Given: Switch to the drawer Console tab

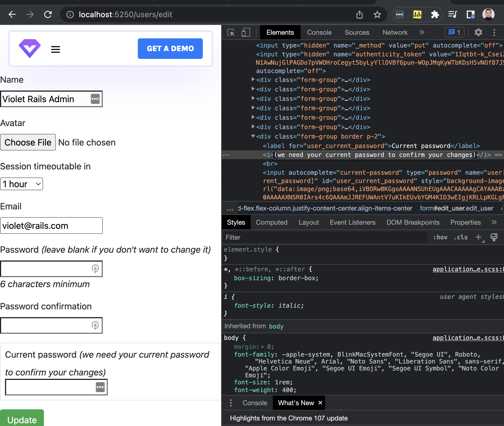Looking at the screenshot, I should tap(255, 403).
